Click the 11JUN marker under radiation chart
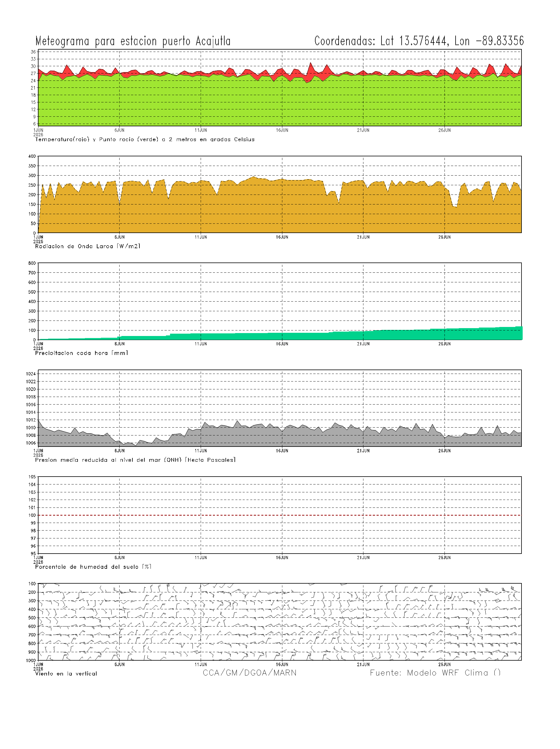Image resolution: width=560 pixels, height=749 pixels. click(201, 237)
